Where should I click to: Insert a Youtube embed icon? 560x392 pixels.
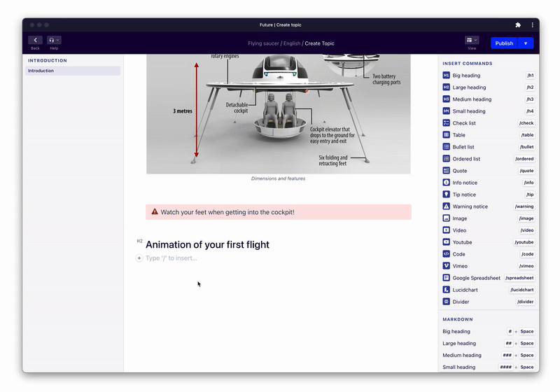(x=446, y=242)
